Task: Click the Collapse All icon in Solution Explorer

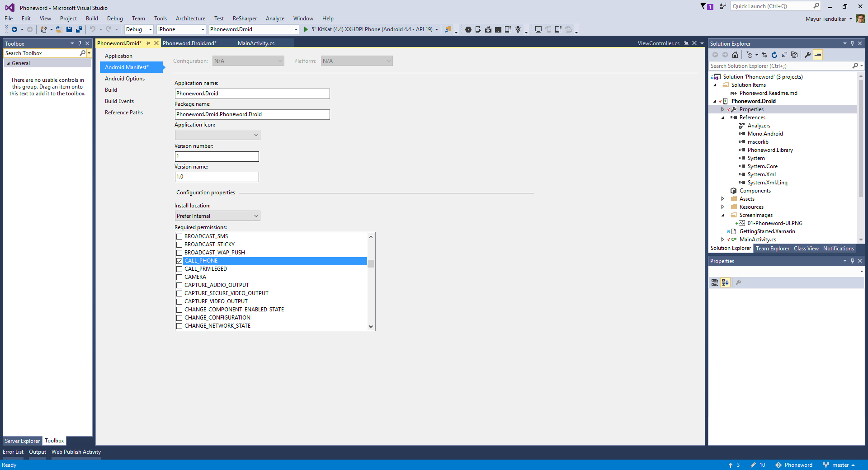Action: 784,55
